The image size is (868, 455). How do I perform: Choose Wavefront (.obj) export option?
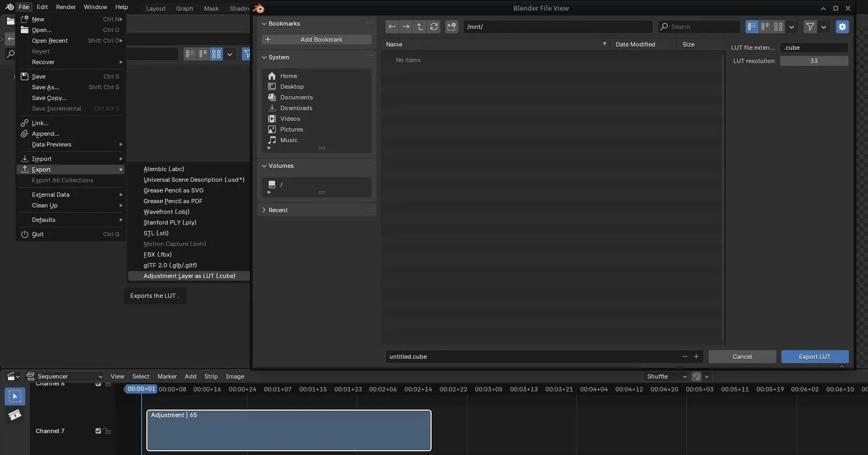click(x=189, y=212)
